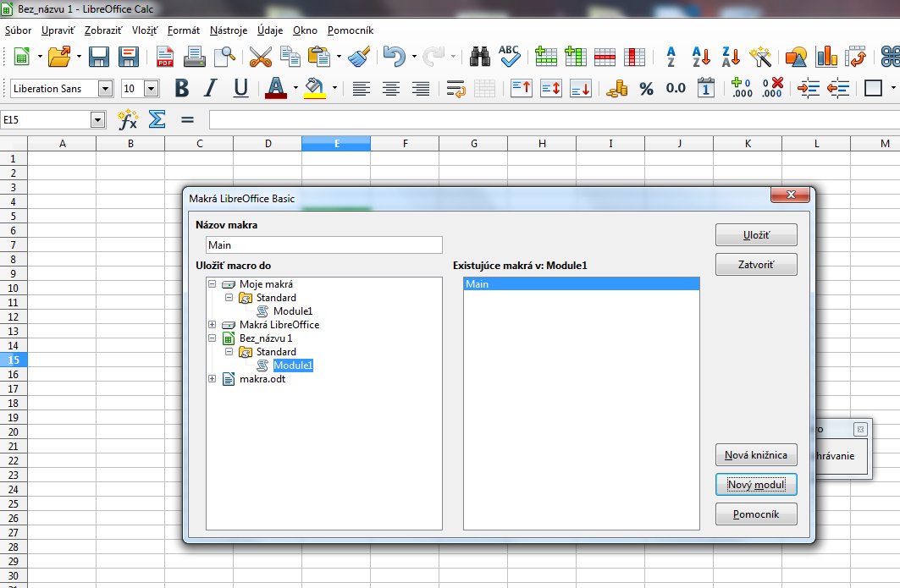The image size is (900, 588).
Task: Center text horizontally icon
Action: tap(391, 88)
